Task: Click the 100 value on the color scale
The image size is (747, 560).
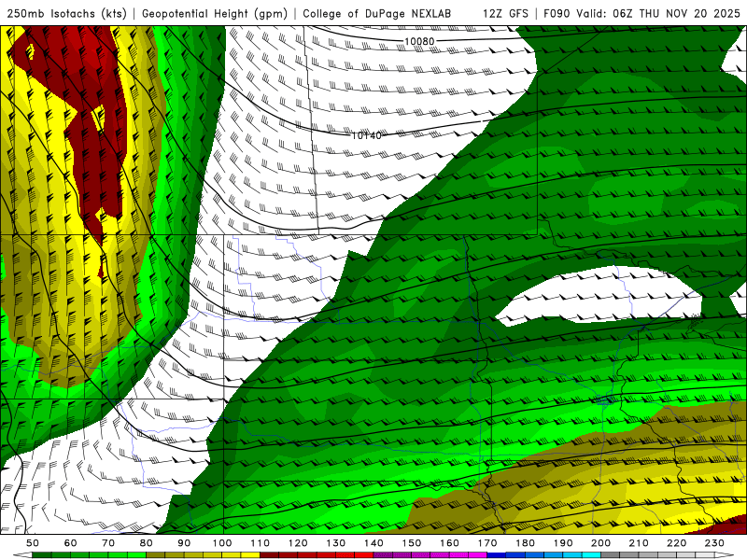Action: click(222, 543)
